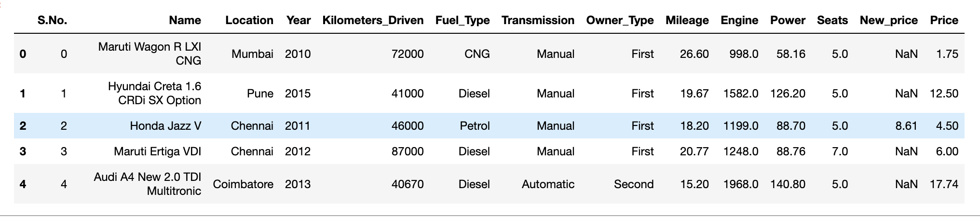Click the Seats column header
The height and width of the screenshot is (219, 980).
click(x=832, y=20)
